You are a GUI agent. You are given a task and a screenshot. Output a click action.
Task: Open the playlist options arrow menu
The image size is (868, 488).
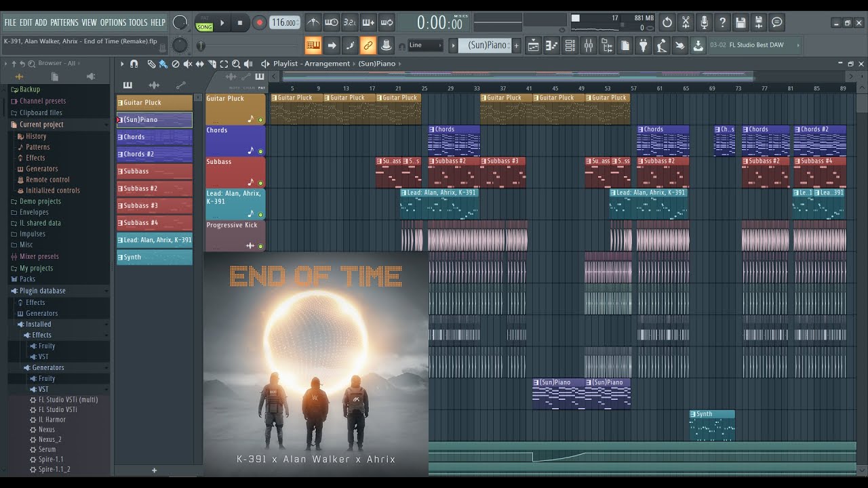pos(122,64)
